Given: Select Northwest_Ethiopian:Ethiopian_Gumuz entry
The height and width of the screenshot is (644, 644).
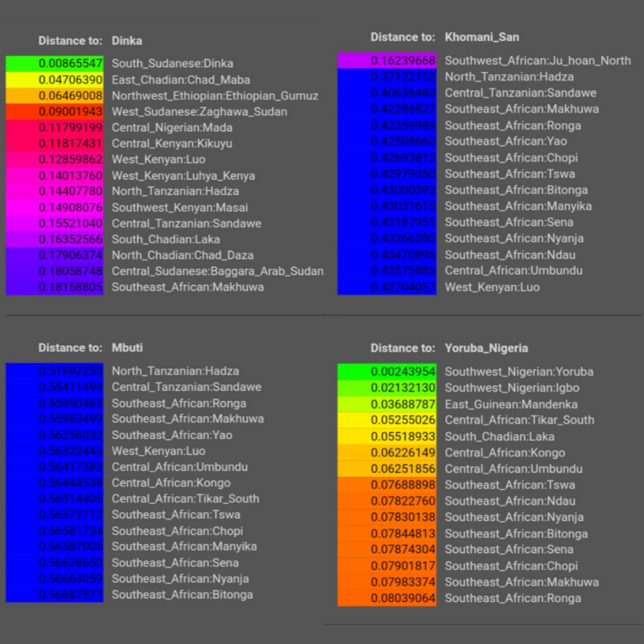Looking at the screenshot, I should [x=215, y=95].
